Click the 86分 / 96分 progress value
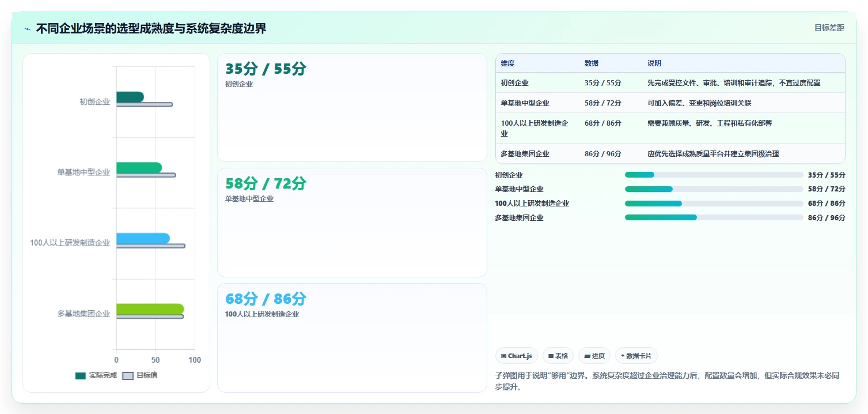The width and height of the screenshot is (868, 414). tap(827, 218)
